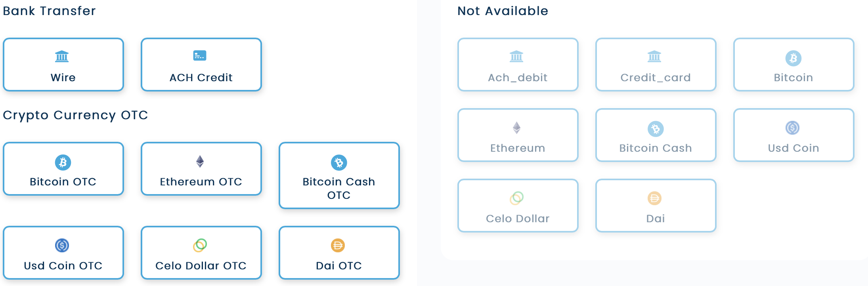
Task: Choose the ACH Credit option
Action: (x=201, y=65)
